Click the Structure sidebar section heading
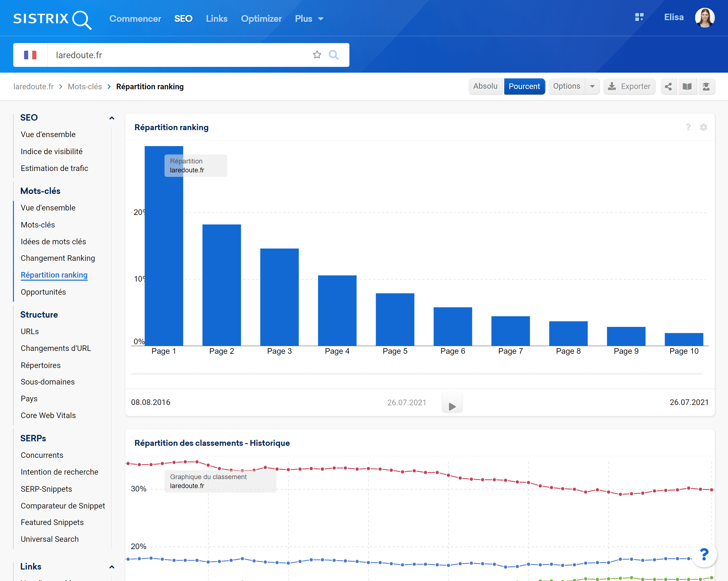The image size is (728, 581). [x=39, y=315]
